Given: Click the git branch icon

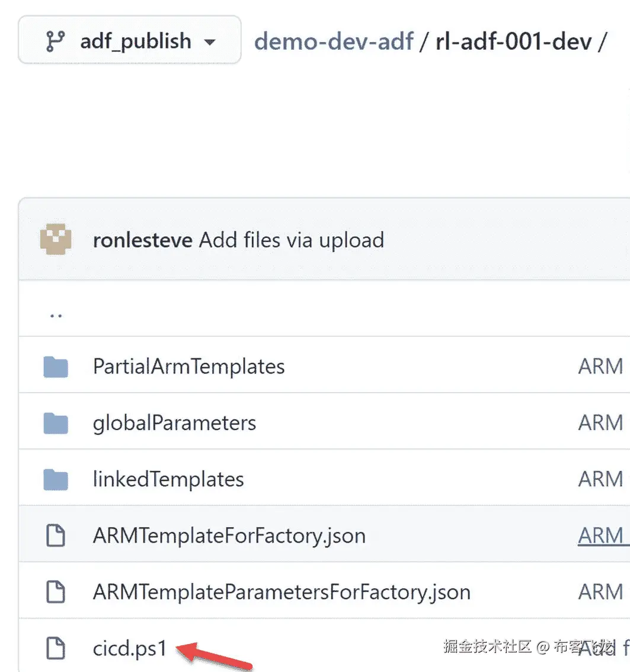Looking at the screenshot, I should click(x=56, y=41).
